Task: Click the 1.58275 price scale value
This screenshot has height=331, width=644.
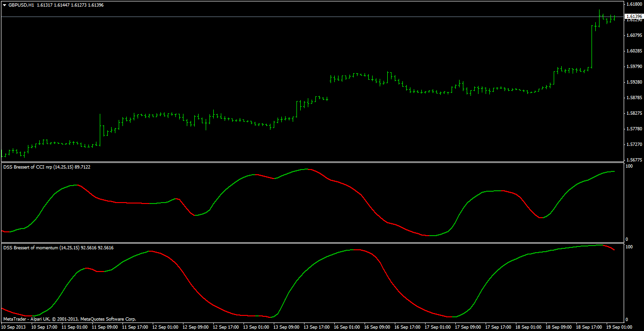Action: (x=634, y=113)
